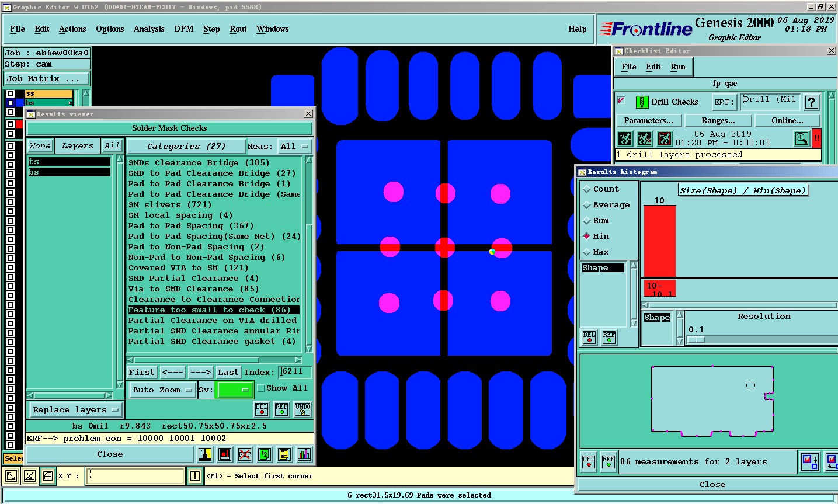The width and height of the screenshot is (838, 504).
Task: Select 'Via to SMD Clearance (85)' category row
Action: point(214,289)
